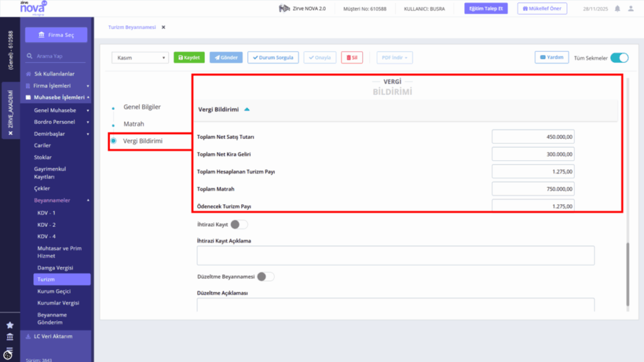Open Çekler menu item
Image resolution: width=644 pixels, height=362 pixels.
point(42,189)
